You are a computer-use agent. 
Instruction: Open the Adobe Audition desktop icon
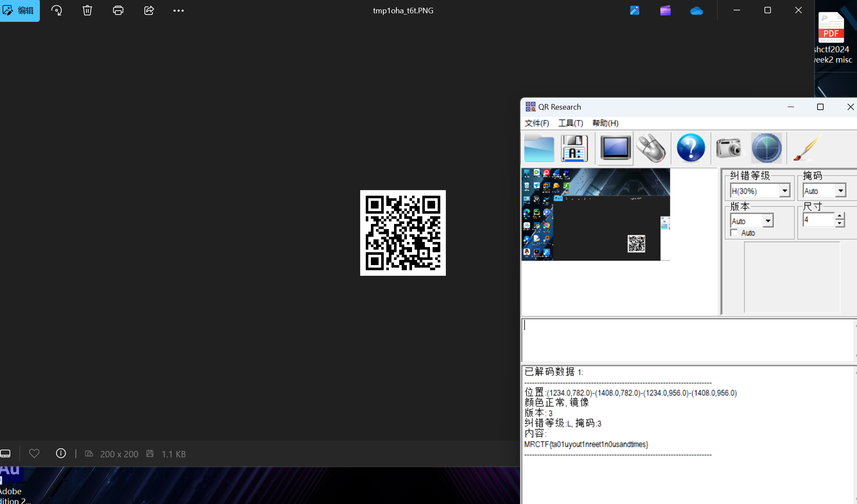click(x=12, y=485)
